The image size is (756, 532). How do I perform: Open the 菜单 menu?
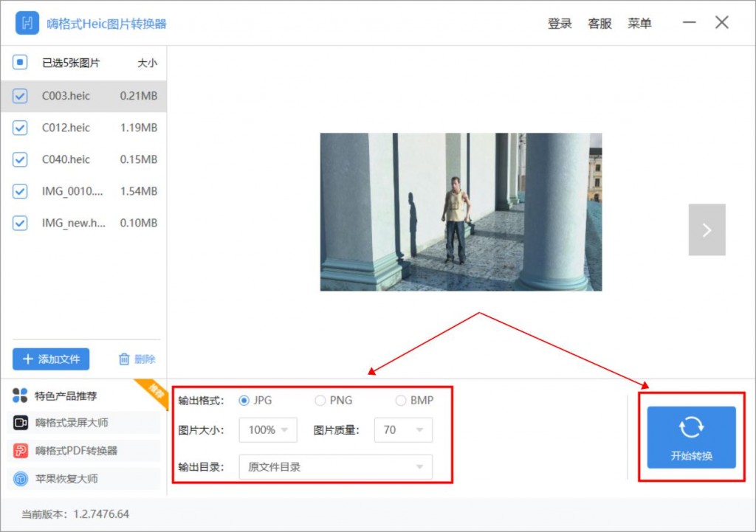(639, 23)
